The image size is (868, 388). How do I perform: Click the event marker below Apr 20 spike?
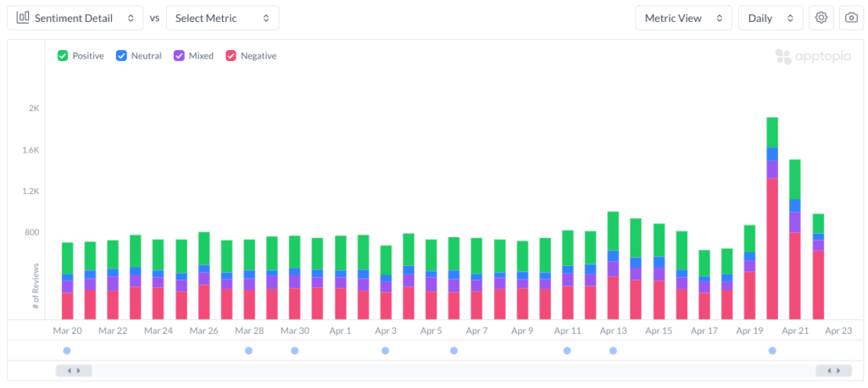click(x=772, y=351)
